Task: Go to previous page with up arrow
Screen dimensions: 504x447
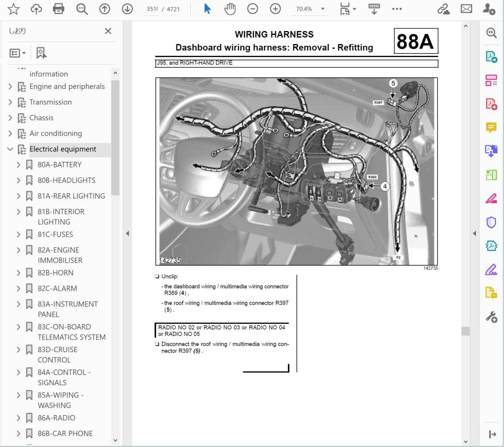Action: click(105, 9)
